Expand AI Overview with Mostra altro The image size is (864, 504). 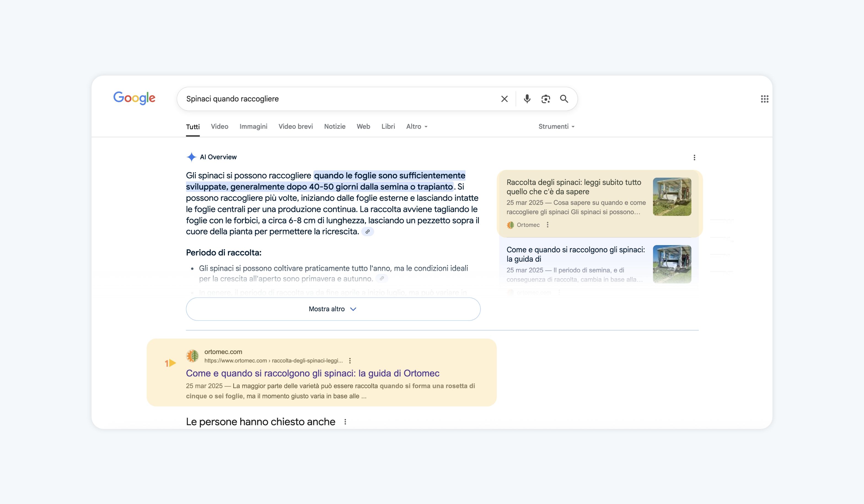click(x=333, y=309)
